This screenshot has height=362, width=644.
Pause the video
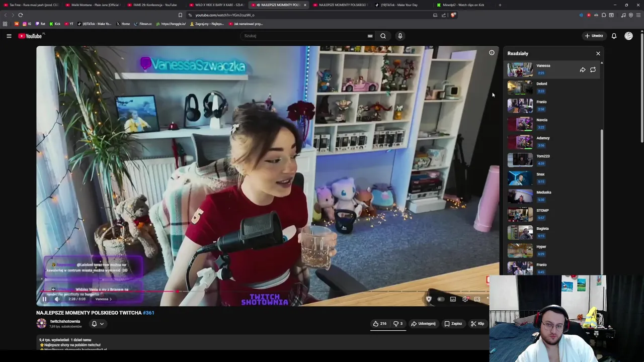(44, 299)
